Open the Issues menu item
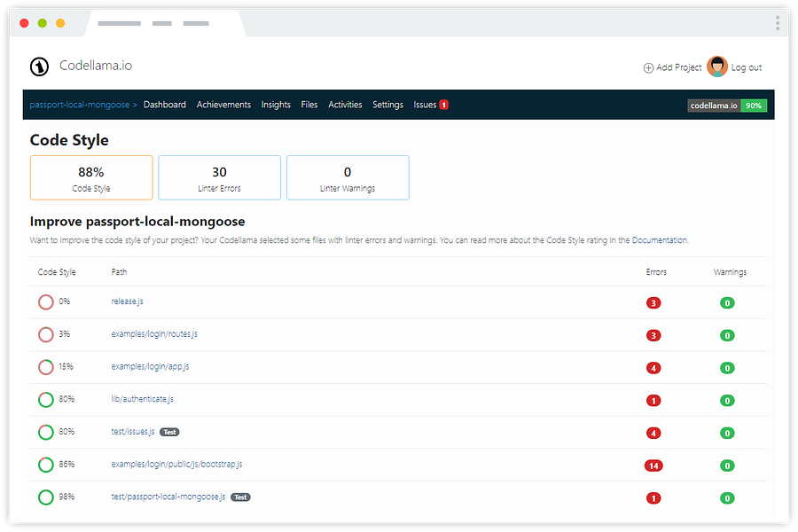 425,105
